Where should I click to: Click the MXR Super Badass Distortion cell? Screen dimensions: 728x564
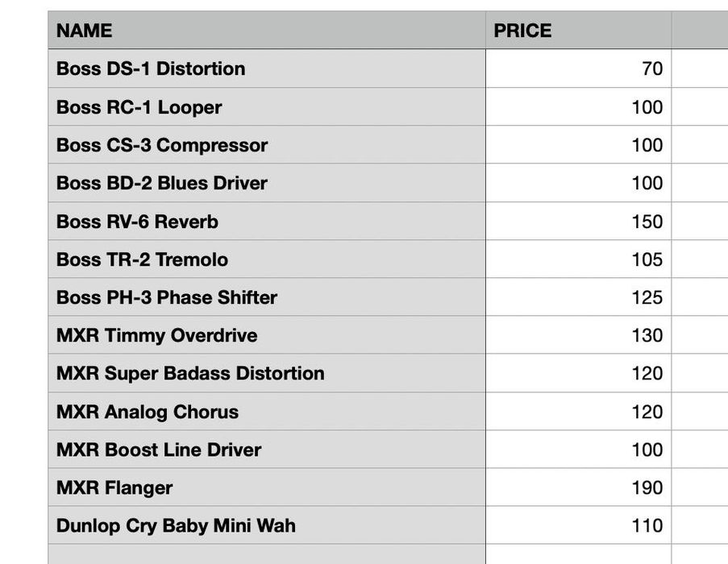(266, 373)
